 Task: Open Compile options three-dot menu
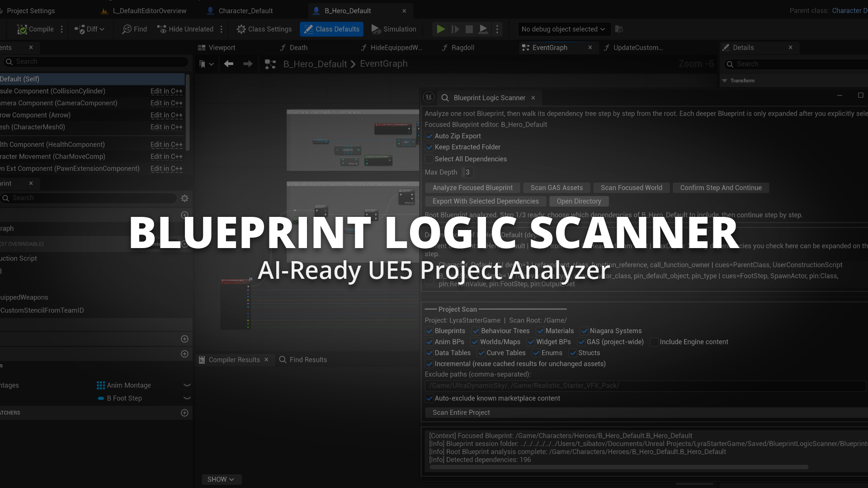tap(62, 29)
